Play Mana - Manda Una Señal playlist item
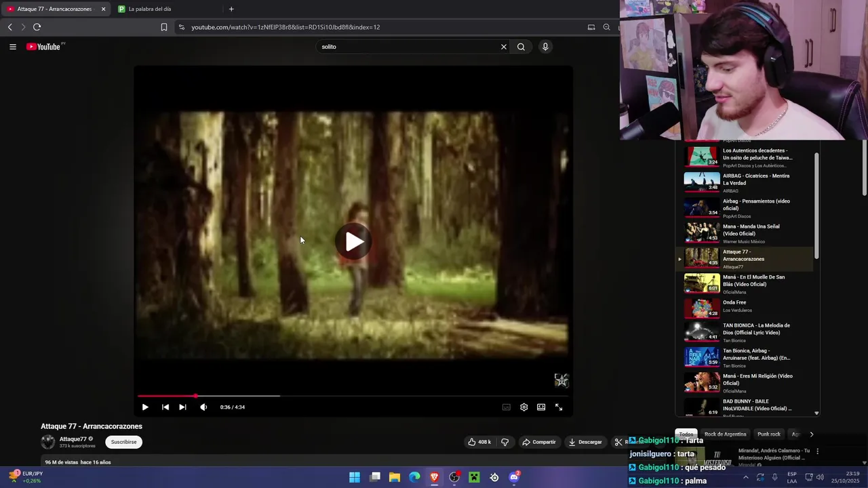This screenshot has width=868, height=488. coord(745,233)
